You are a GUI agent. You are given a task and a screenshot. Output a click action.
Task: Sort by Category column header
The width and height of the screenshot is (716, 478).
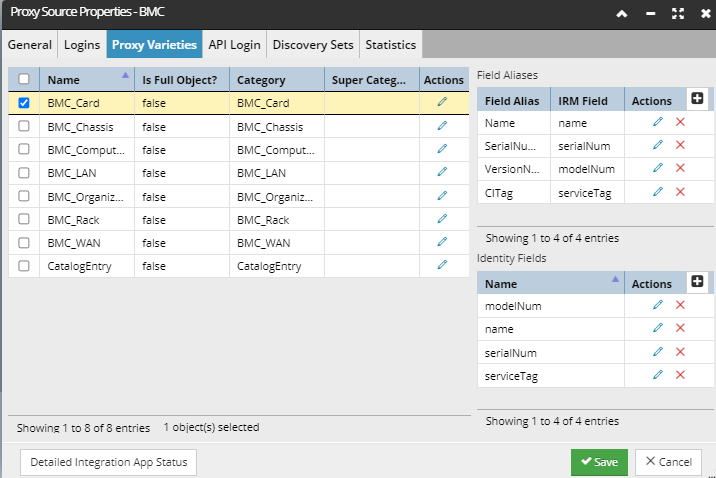[x=277, y=79]
